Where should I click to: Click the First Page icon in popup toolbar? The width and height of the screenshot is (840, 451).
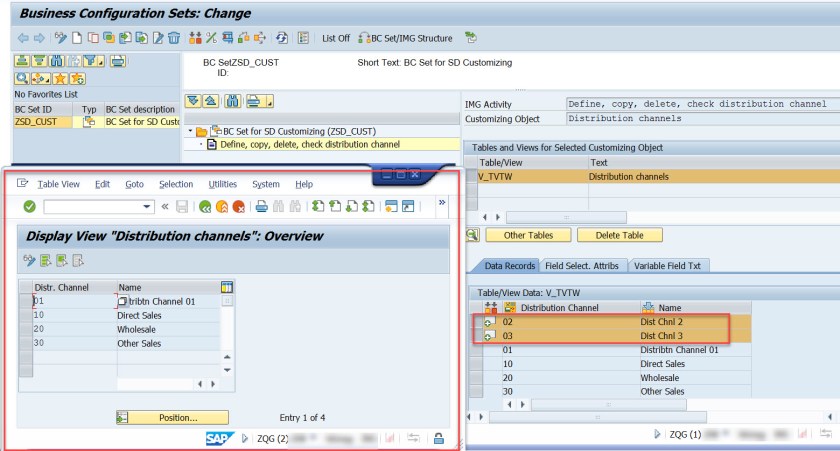coord(318,206)
